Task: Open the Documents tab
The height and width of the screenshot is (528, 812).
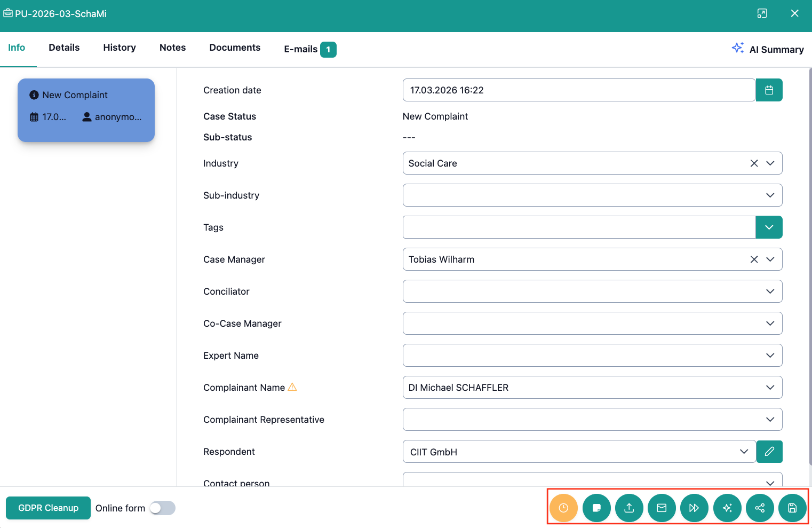Action: click(235, 48)
